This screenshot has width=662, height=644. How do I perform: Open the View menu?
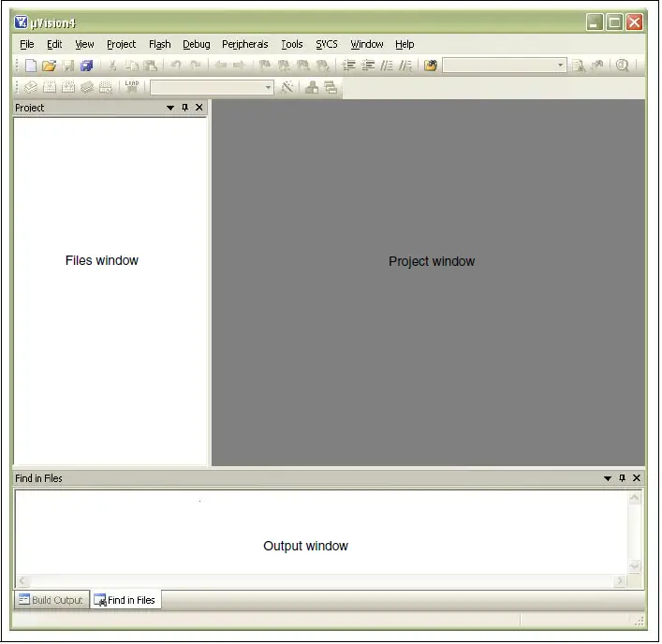(x=85, y=44)
